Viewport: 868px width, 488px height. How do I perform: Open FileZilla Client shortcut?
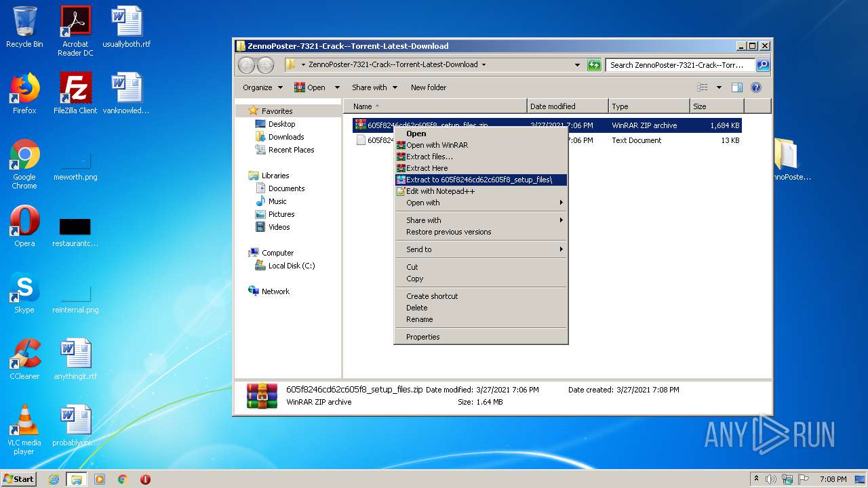point(75,94)
